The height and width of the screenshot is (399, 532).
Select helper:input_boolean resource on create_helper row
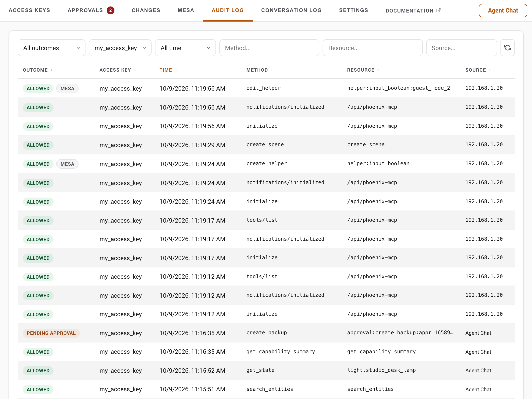(x=378, y=163)
